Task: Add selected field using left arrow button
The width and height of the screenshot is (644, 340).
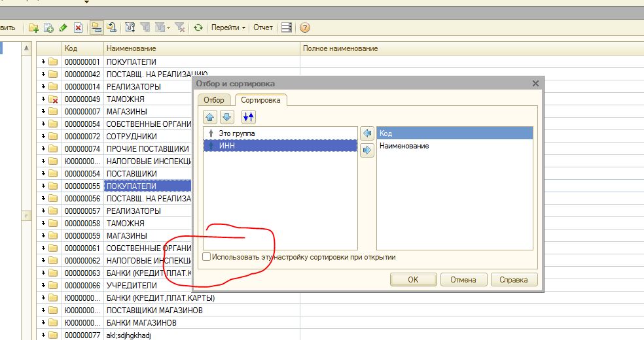Action: click(x=367, y=133)
